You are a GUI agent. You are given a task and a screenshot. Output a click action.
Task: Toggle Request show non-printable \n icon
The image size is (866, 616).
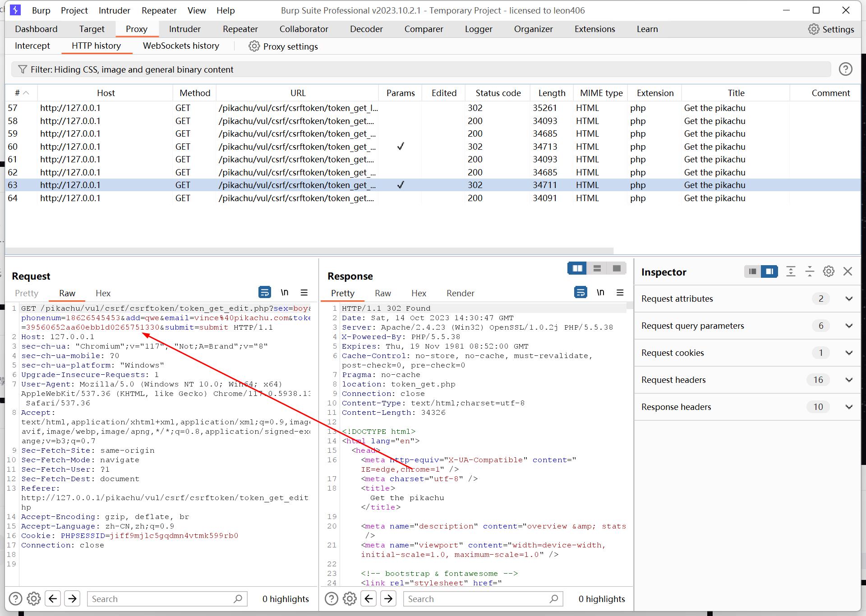[285, 292]
